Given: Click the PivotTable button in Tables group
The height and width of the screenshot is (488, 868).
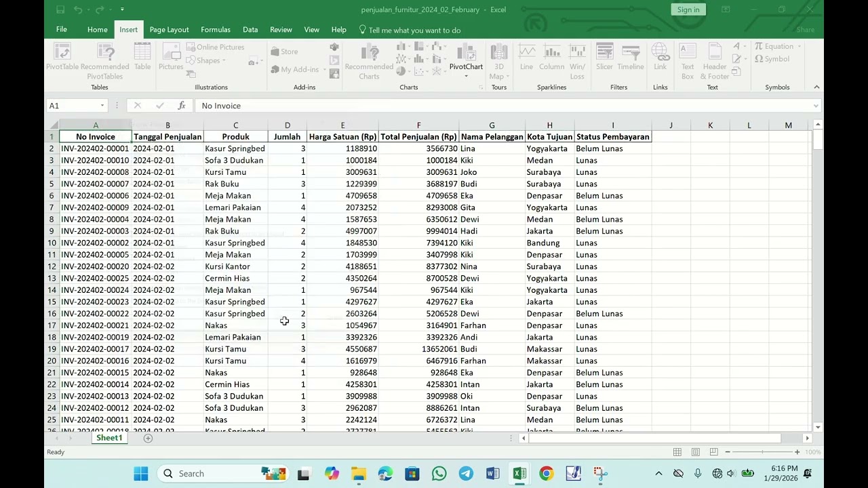Looking at the screenshot, I should pos(62,57).
